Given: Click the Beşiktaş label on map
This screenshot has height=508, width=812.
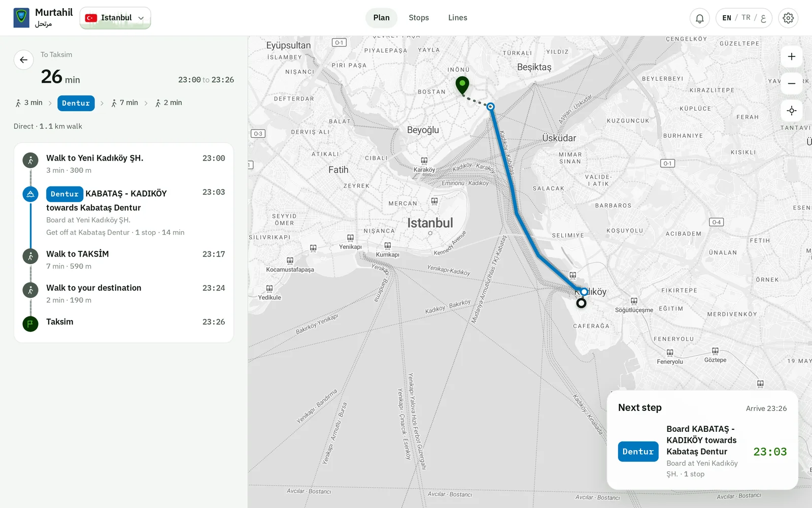Looking at the screenshot, I should click(534, 67).
